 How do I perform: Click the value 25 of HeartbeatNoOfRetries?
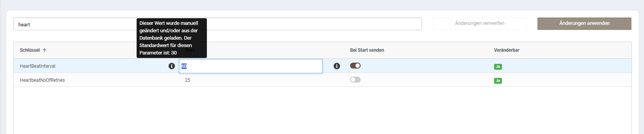[x=188, y=80]
